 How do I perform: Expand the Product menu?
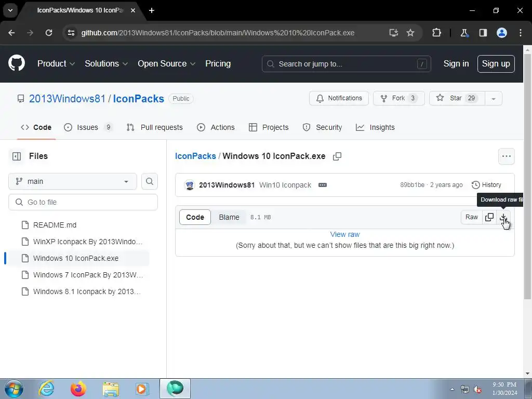[56, 63]
